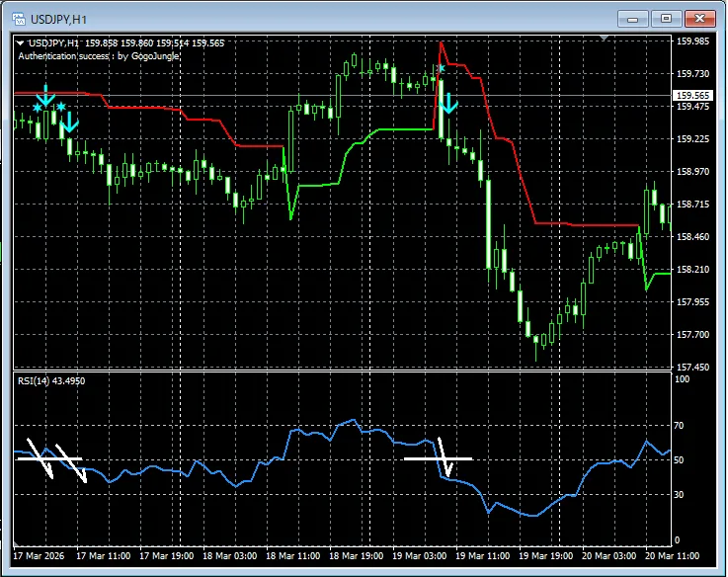Viewport: 728px width, 577px height.
Task: Click the 18 Mar 11:00 time axis label
Action: [x=293, y=556]
